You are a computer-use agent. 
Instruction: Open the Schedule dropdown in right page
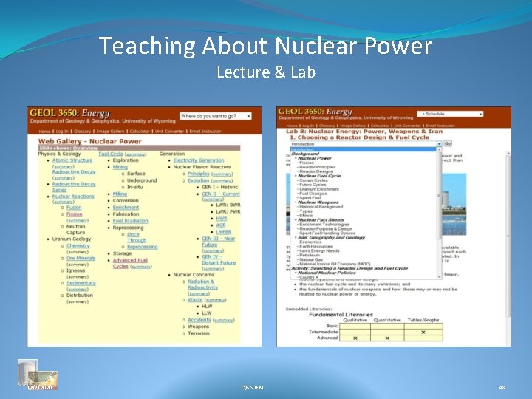click(450, 114)
